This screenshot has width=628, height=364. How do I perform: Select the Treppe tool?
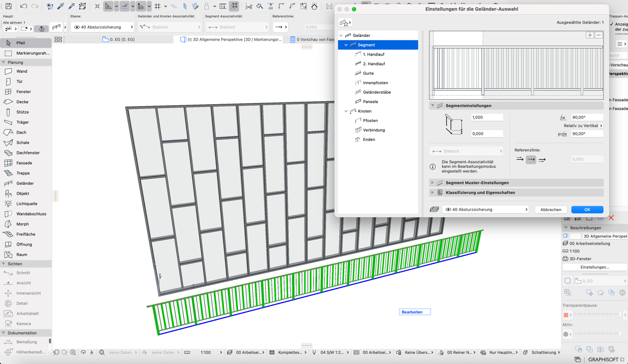(x=26, y=173)
